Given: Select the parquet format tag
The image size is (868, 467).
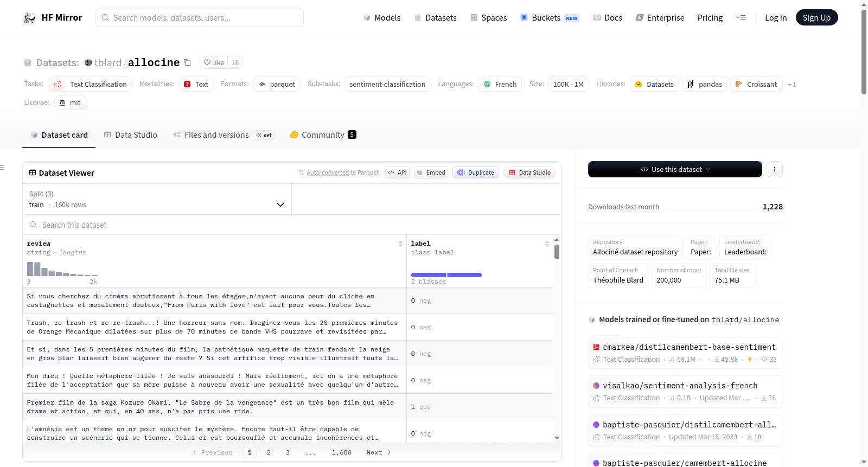Looking at the screenshot, I should pyautogui.click(x=277, y=84).
